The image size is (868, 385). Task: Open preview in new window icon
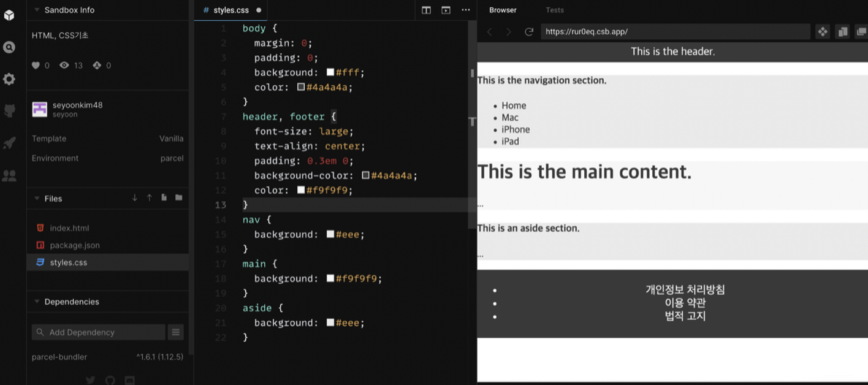861,32
